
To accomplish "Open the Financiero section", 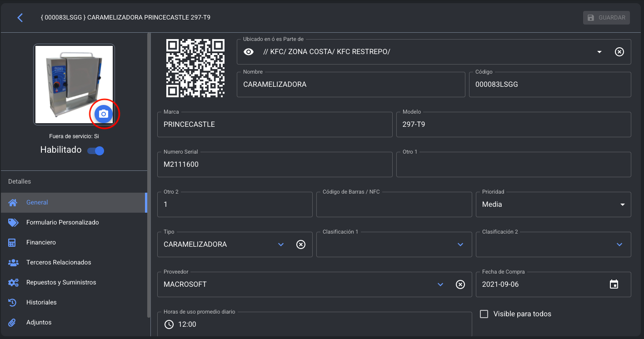I will [x=41, y=243].
